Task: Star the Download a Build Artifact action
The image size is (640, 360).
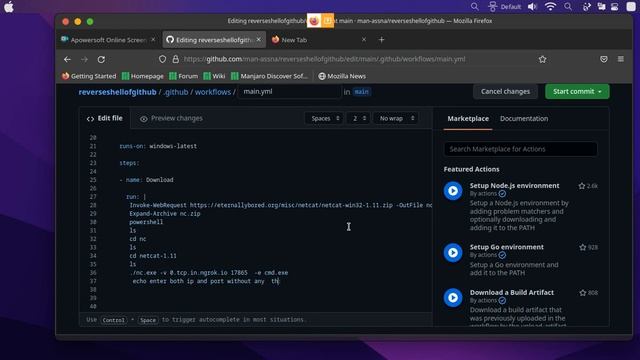Action: pos(582,293)
